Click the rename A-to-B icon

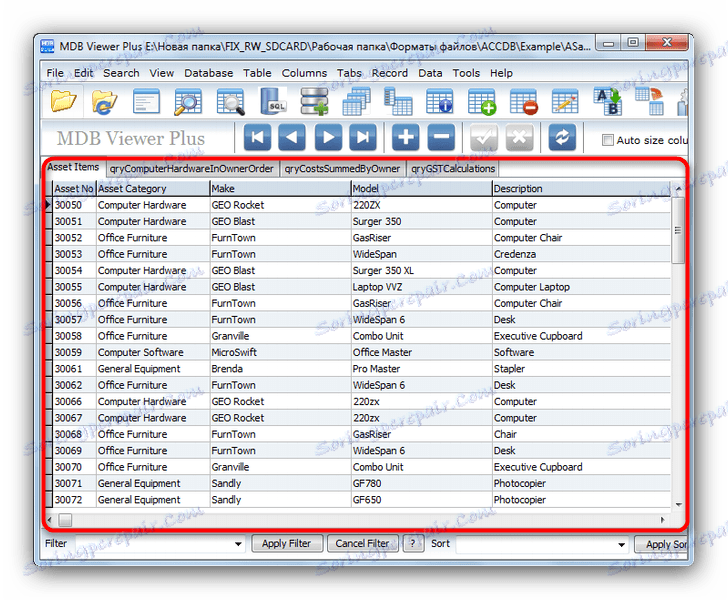click(x=607, y=101)
